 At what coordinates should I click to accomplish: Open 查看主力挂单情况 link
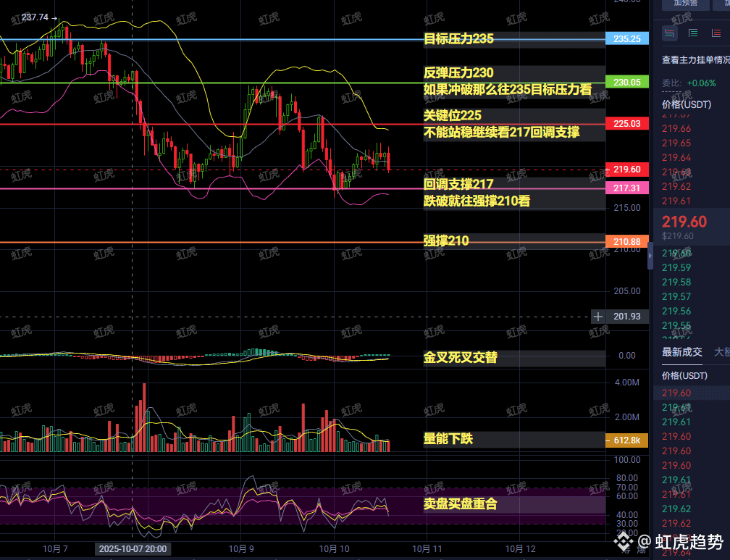695,60
